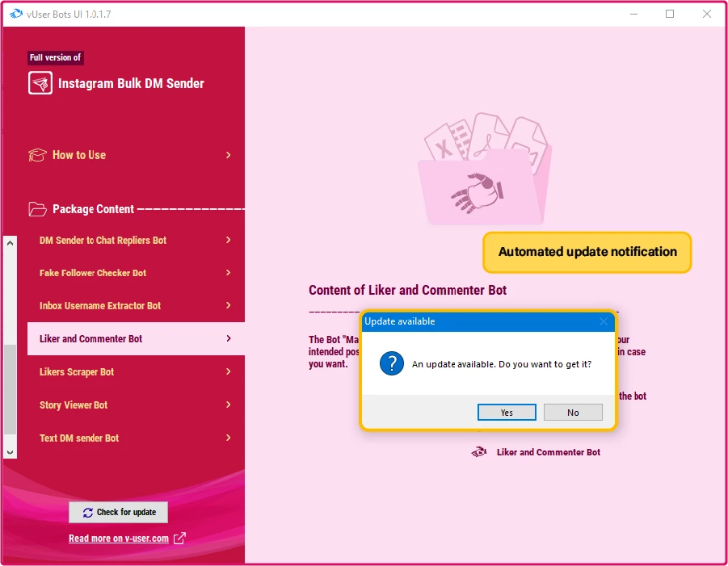728x566 pixels.
Task: Click the Package Content heading
Action: click(93, 209)
